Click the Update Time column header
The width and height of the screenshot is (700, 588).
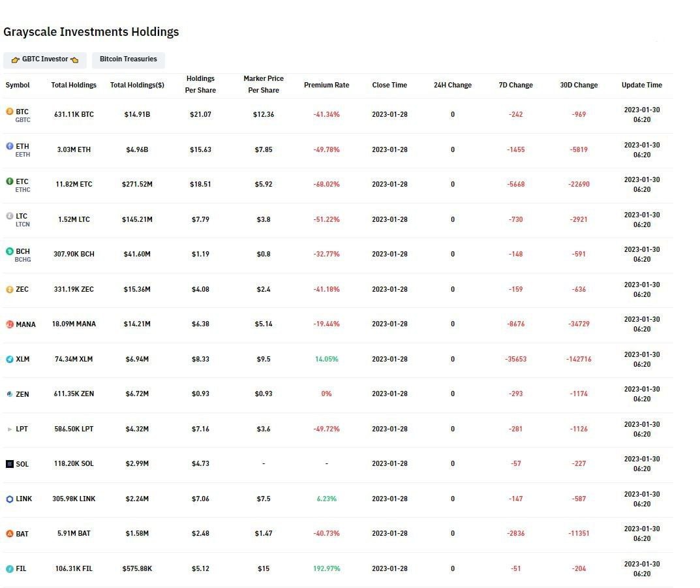pyautogui.click(x=642, y=85)
